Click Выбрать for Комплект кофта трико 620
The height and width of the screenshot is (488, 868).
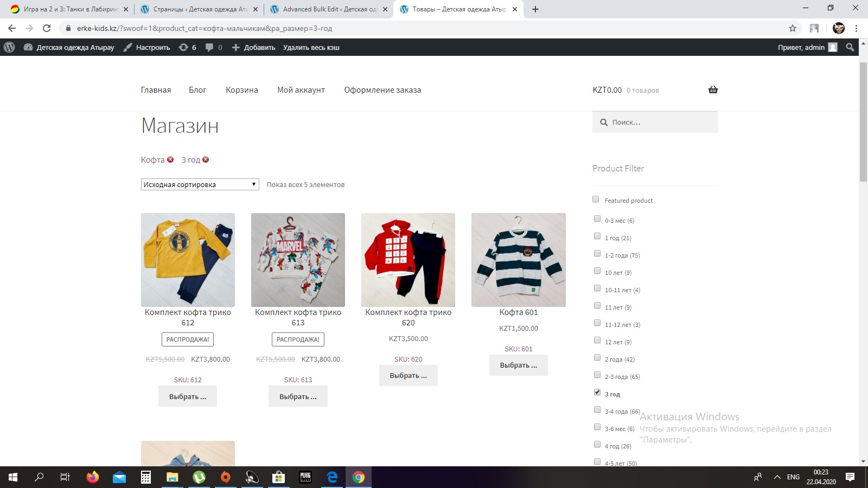click(408, 375)
